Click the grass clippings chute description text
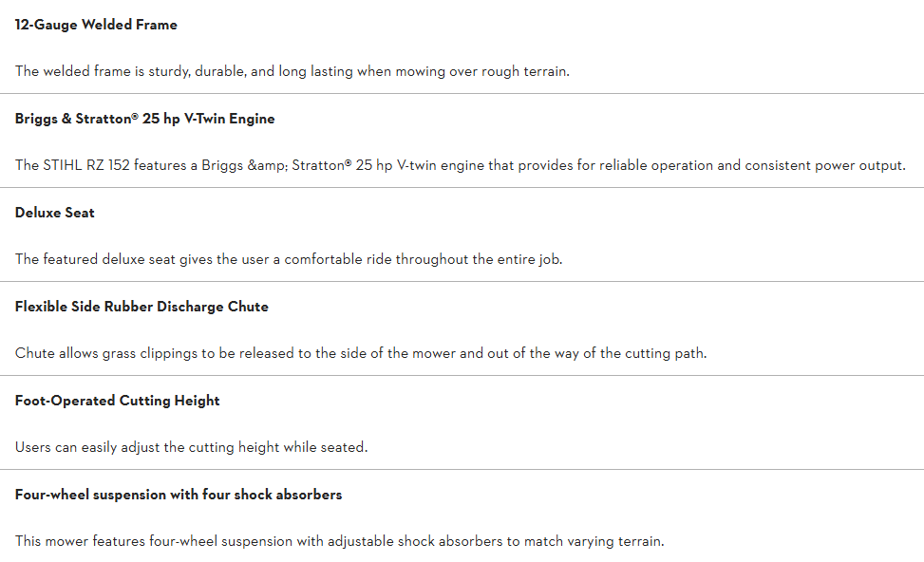The height and width of the screenshot is (562, 924). (361, 353)
